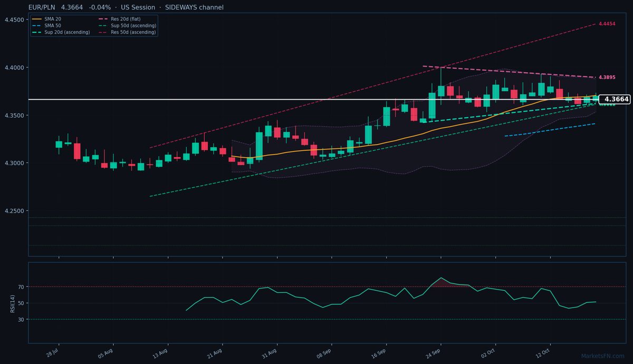Click the -0.04% change in the title

(x=100, y=7)
